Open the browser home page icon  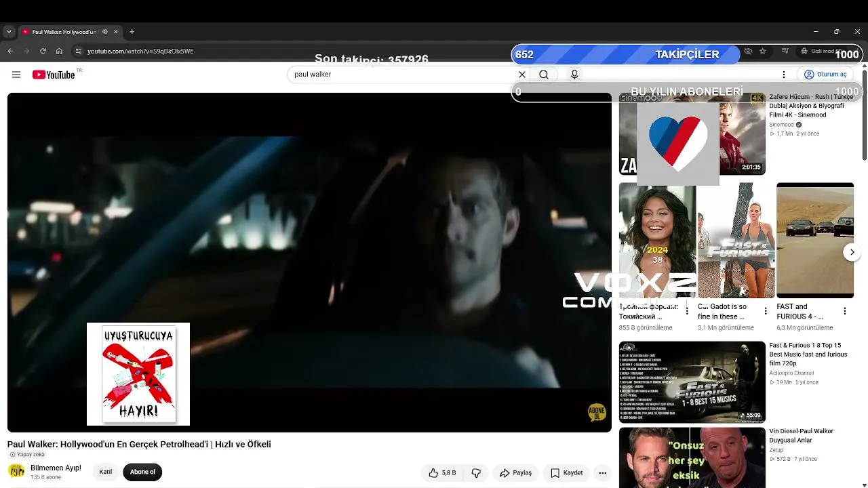[x=59, y=51]
